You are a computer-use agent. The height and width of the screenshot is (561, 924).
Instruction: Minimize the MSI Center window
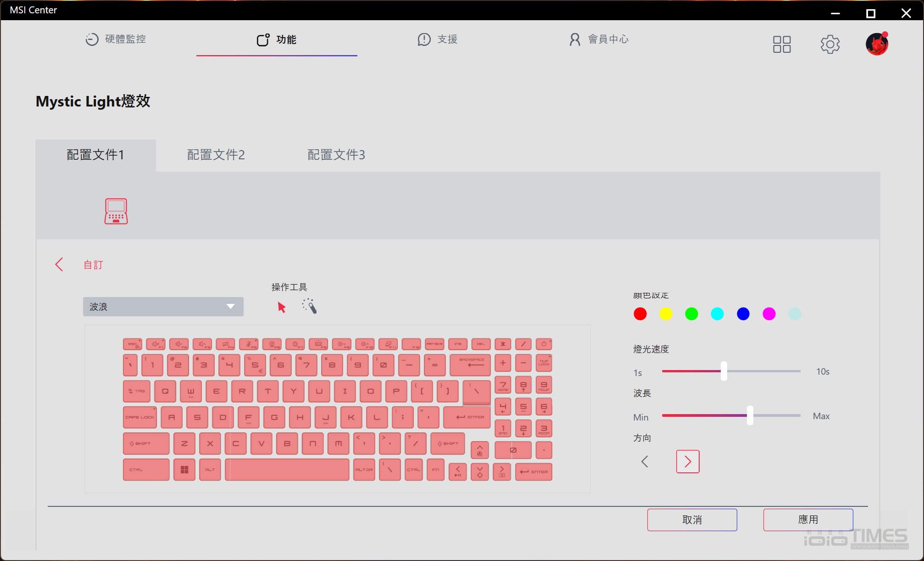(835, 13)
